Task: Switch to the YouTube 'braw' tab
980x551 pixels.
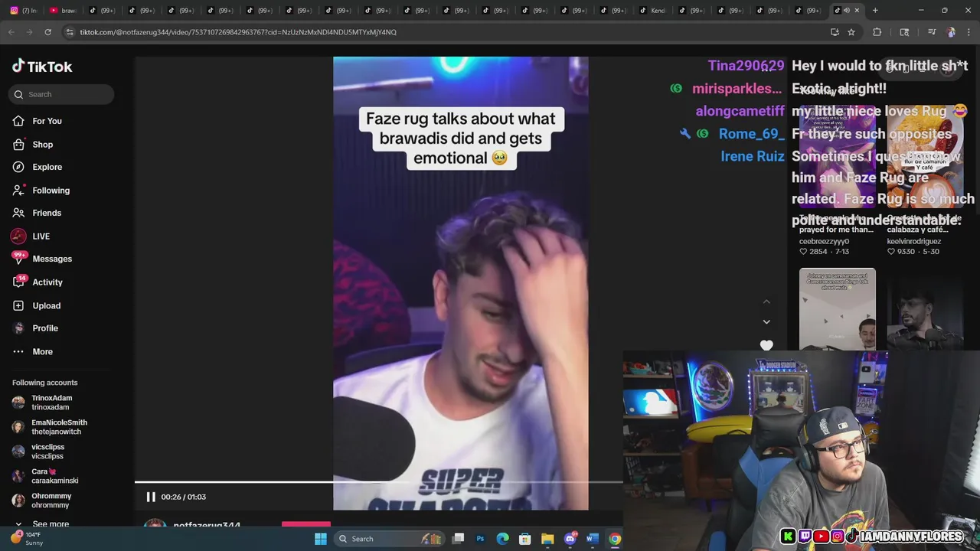Action: (x=63, y=11)
